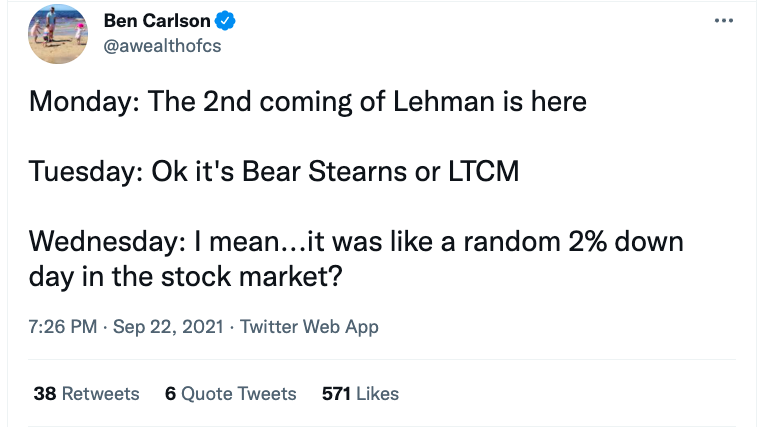Click the LTCM text in the tweet

484,171
